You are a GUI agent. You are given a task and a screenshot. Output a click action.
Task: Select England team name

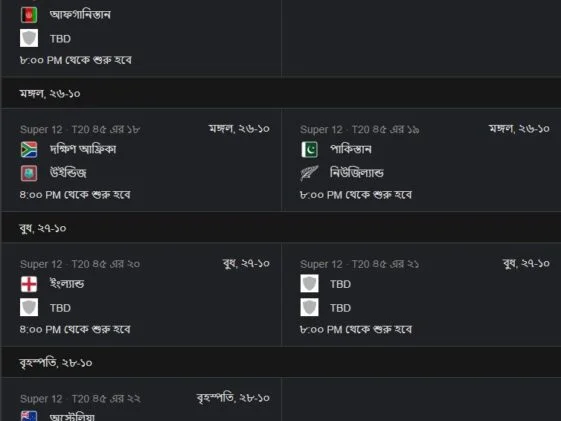pyautogui.click(x=67, y=284)
